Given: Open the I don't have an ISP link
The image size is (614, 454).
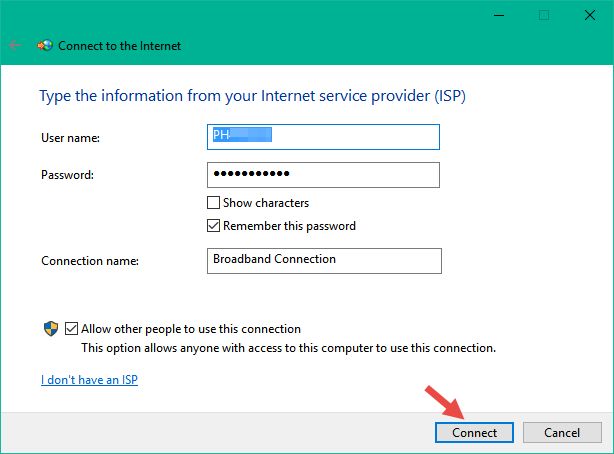Looking at the screenshot, I should pos(89,380).
